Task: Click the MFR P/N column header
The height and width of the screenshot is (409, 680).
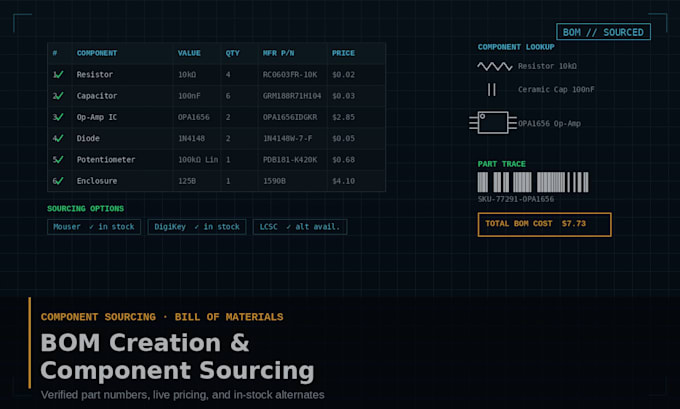Action: [278, 53]
